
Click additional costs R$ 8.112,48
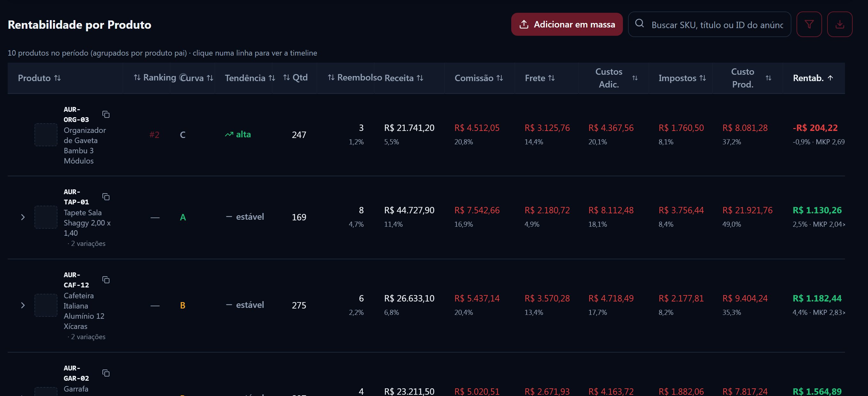tap(611, 210)
